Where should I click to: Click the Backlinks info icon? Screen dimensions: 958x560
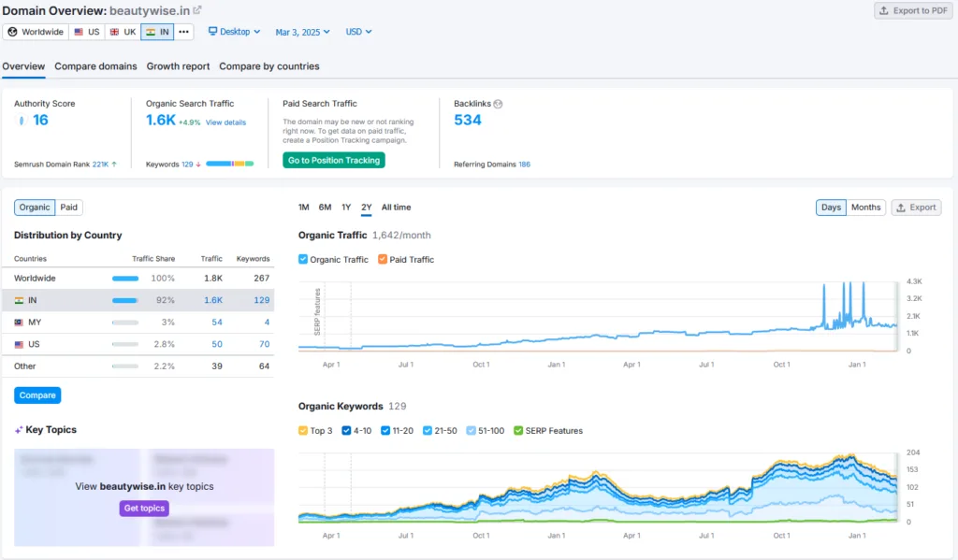(x=498, y=104)
